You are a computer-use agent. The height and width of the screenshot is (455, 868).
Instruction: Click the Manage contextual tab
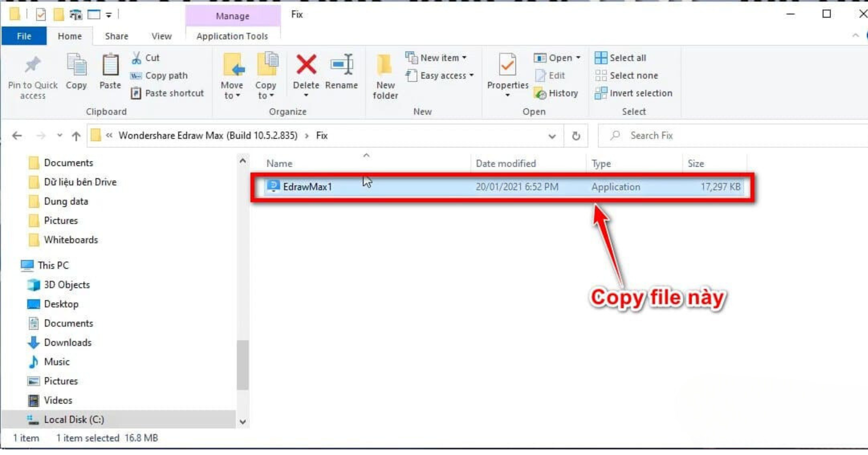(x=233, y=16)
